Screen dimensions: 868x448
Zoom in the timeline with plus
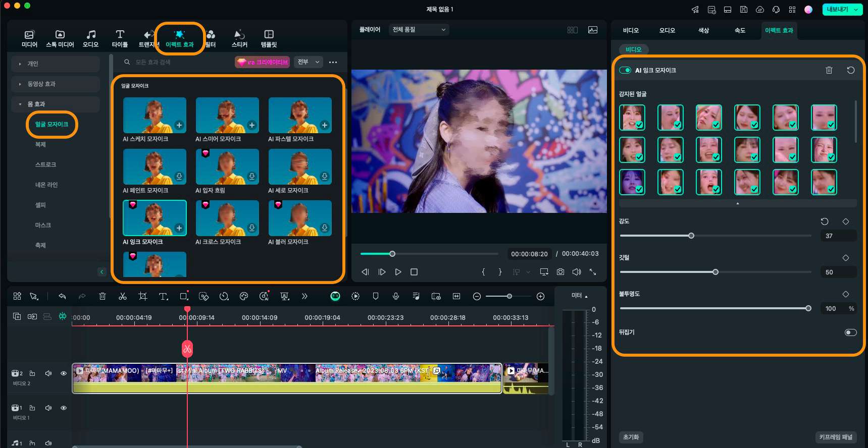click(540, 296)
